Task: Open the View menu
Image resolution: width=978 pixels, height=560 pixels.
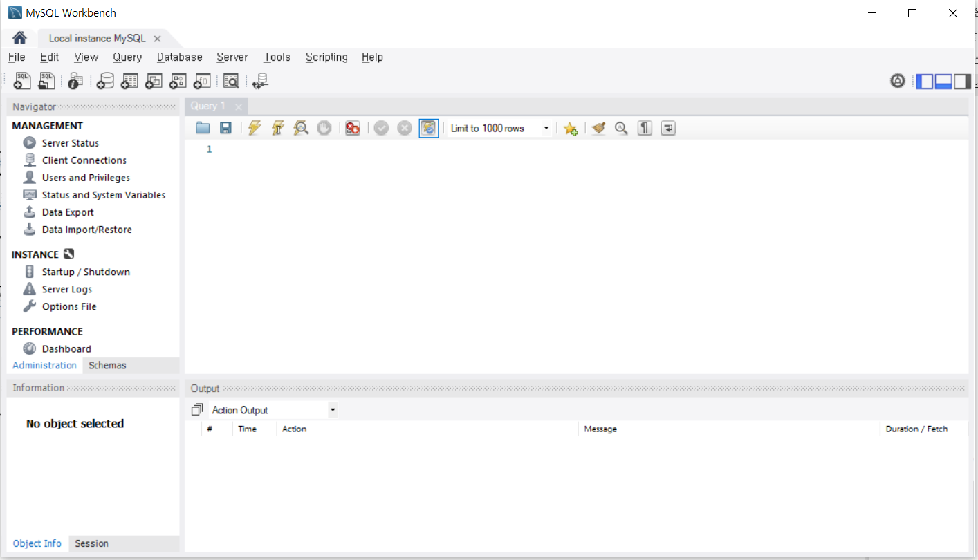Action: click(x=86, y=57)
